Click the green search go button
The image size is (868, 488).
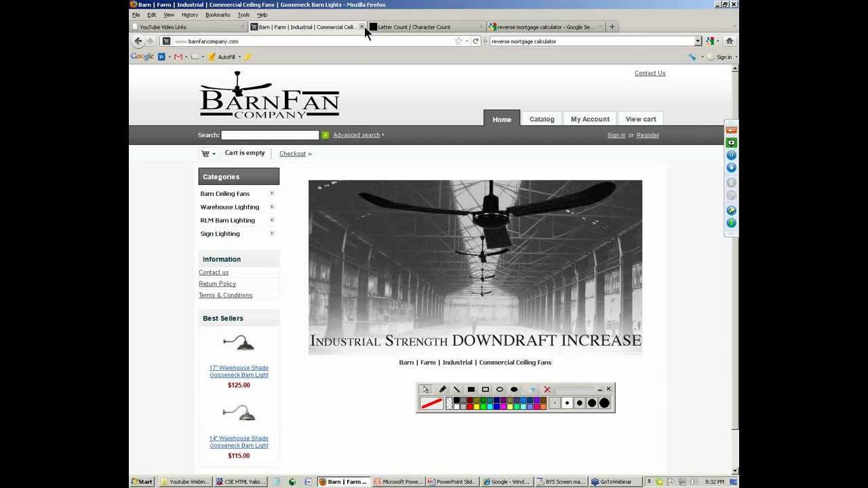tap(325, 136)
